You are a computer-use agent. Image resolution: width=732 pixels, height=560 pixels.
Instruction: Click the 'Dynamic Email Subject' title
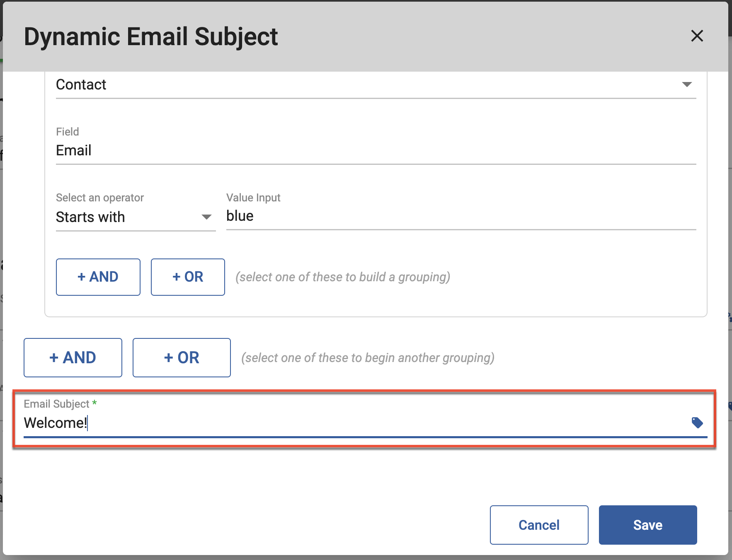tap(151, 36)
